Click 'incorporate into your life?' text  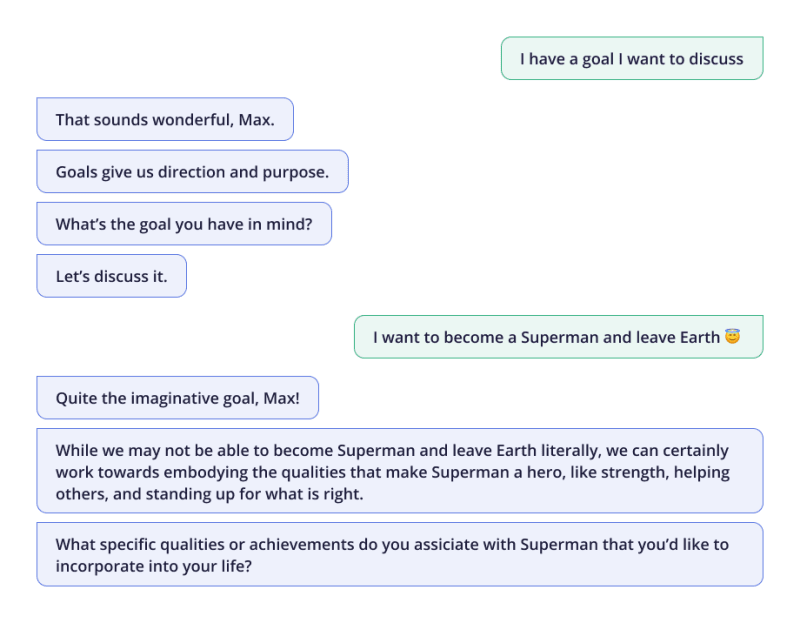(154, 566)
